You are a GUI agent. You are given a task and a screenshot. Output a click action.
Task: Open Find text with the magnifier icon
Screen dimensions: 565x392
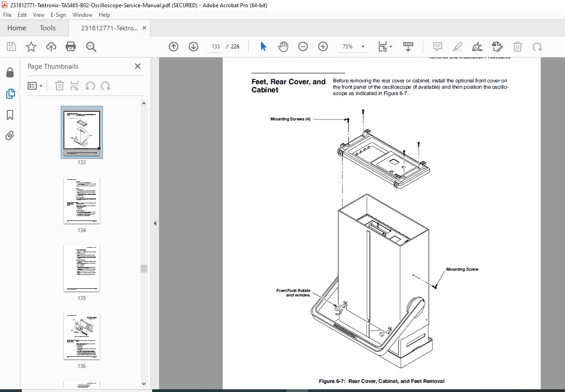click(x=91, y=47)
